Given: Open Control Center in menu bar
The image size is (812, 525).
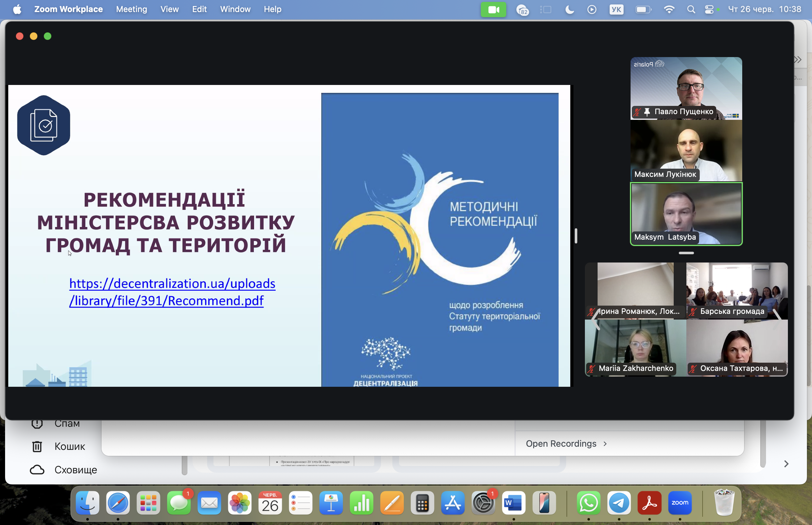Looking at the screenshot, I should coord(709,9).
